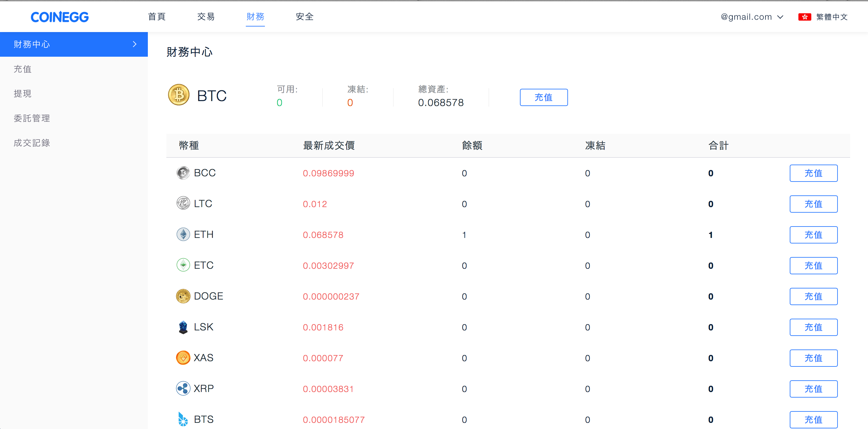Image resolution: width=868 pixels, height=429 pixels.
Task: Click the ETH total value 1 in bold
Action: point(711,235)
